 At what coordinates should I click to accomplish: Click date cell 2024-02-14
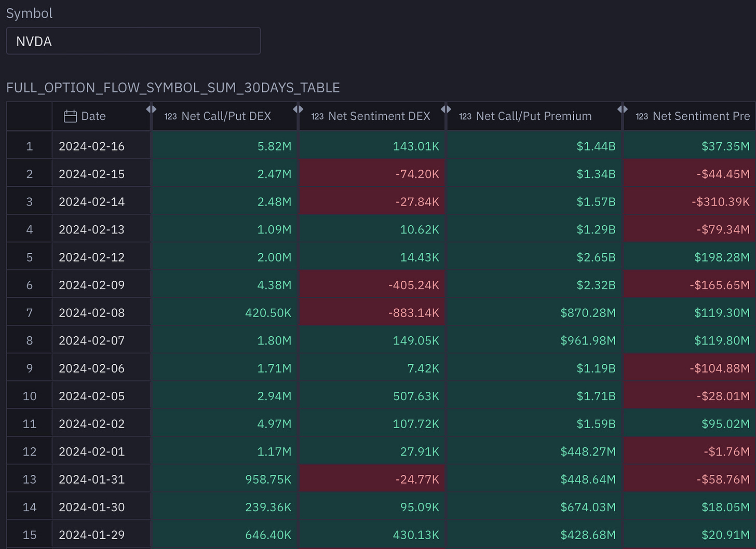[101, 202]
